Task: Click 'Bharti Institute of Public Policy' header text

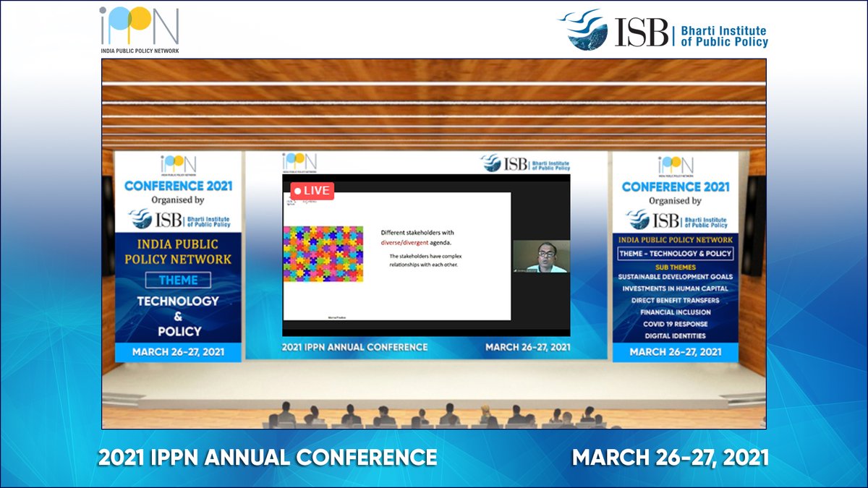Action: pos(725,36)
